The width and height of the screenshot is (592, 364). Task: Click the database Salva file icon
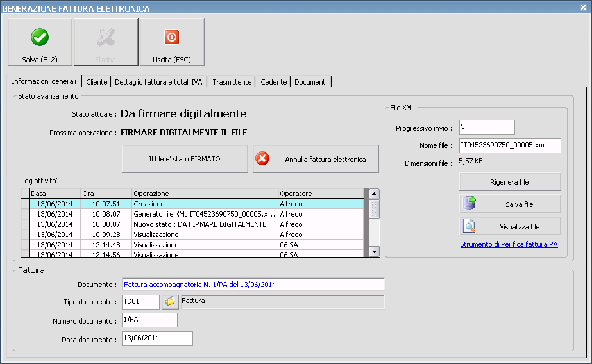[x=469, y=204]
